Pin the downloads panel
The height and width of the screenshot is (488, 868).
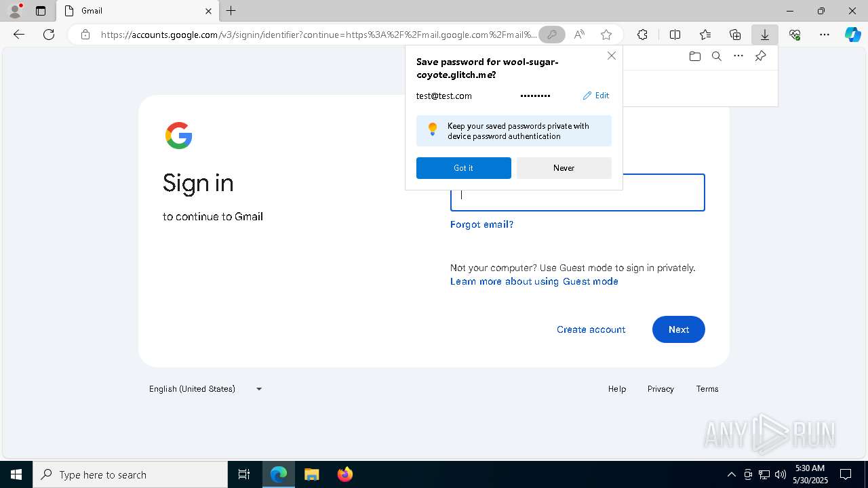(761, 56)
